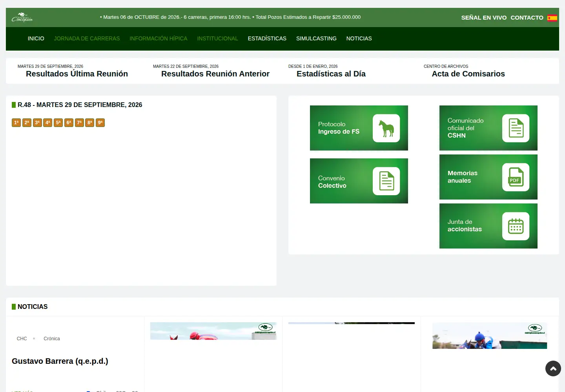Open NOTICIAS menu item

click(359, 38)
